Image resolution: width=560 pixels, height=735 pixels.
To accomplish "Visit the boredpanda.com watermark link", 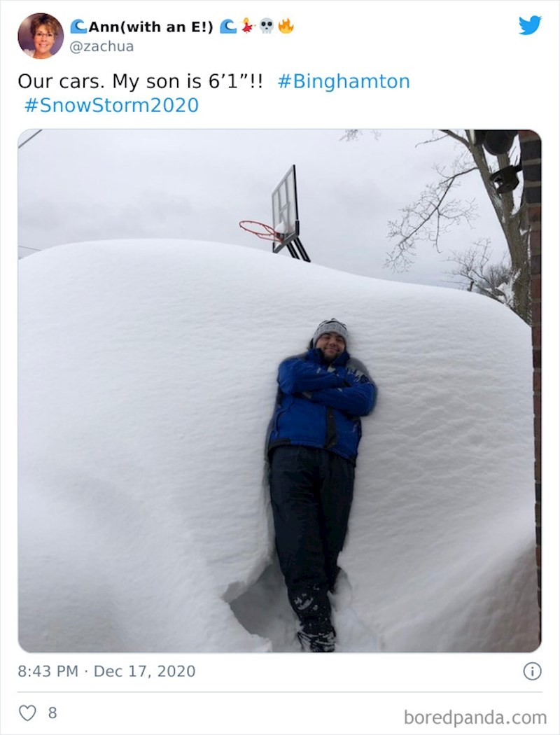I will click(475, 717).
